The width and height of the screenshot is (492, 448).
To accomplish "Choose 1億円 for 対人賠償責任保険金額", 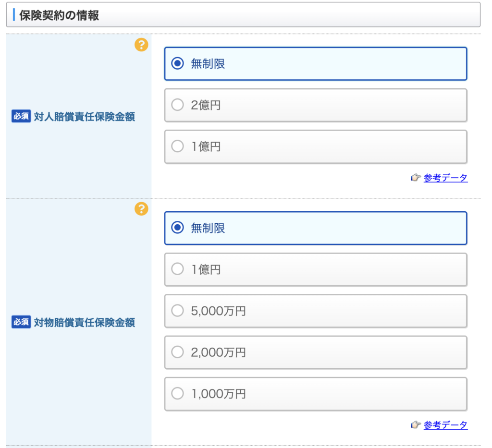I will [x=178, y=146].
